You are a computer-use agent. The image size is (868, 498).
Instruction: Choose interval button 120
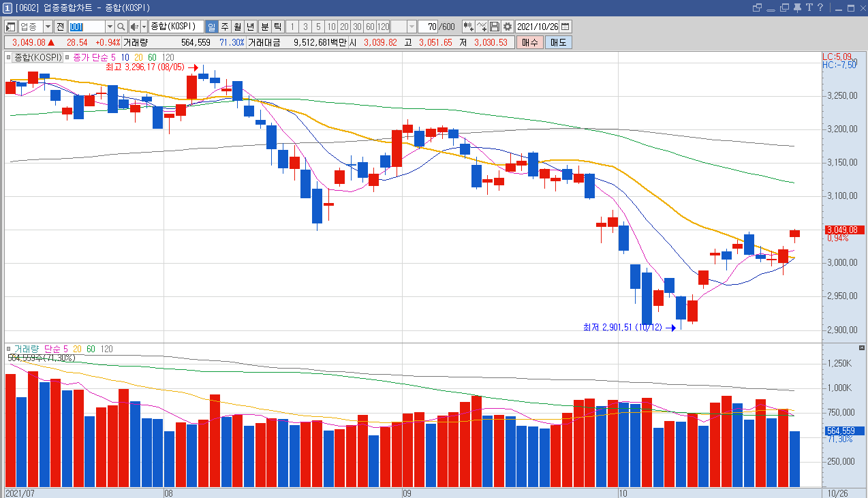tap(382, 27)
